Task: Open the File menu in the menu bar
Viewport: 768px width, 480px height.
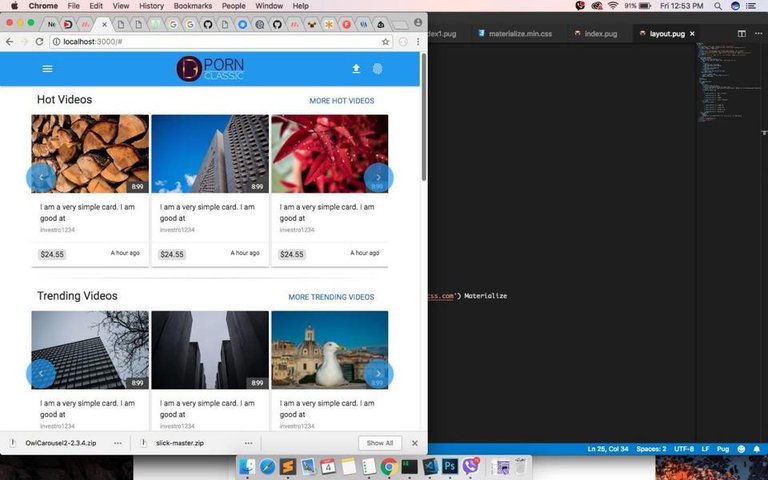Action: click(73, 6)
